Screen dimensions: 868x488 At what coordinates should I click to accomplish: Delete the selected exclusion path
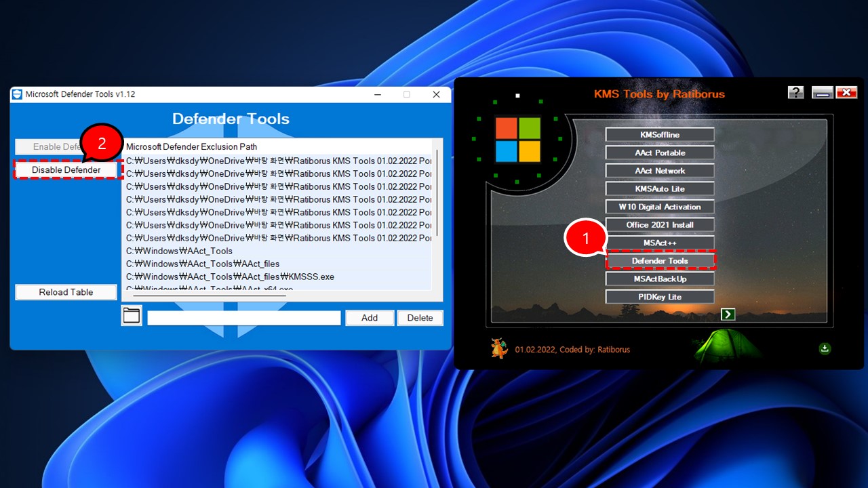(x=420, y=318)
